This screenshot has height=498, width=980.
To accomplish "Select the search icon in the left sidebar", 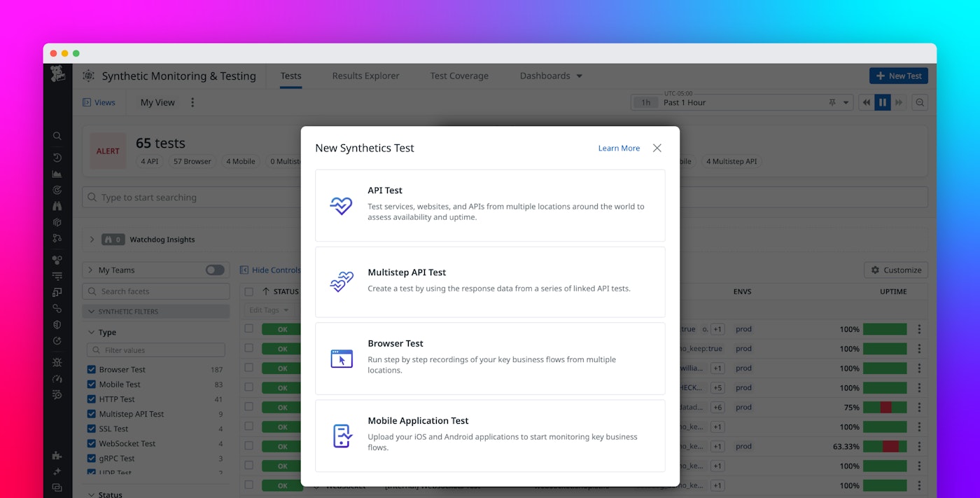I will tap(57, 136).
